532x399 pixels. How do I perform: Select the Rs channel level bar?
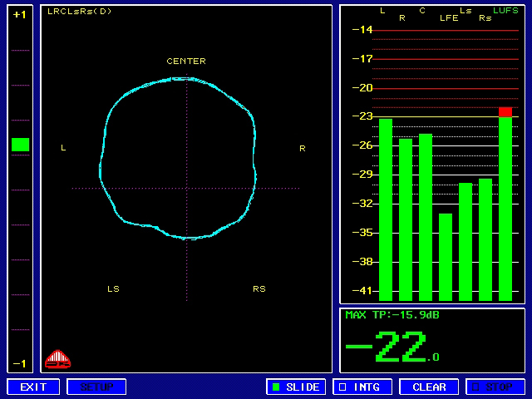485,239
